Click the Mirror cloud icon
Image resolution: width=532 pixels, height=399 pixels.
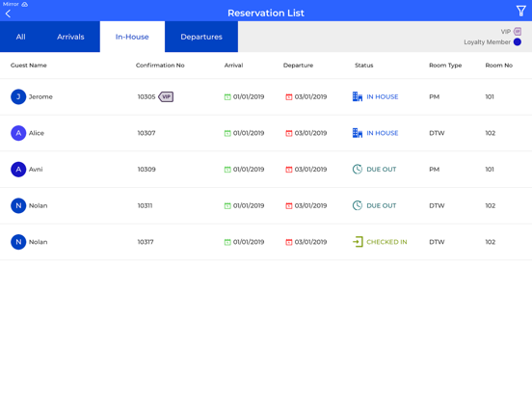click(x=25, y=4)
